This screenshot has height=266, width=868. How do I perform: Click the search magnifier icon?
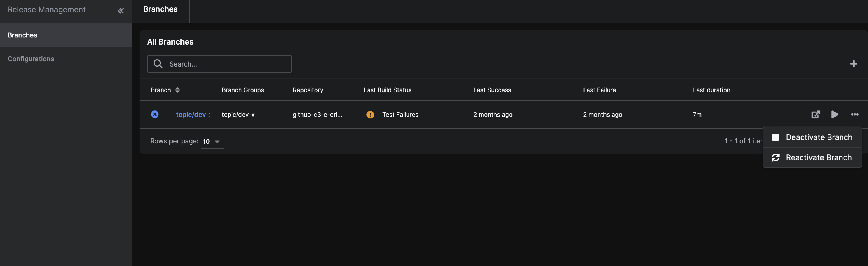(x=158, y=64)
